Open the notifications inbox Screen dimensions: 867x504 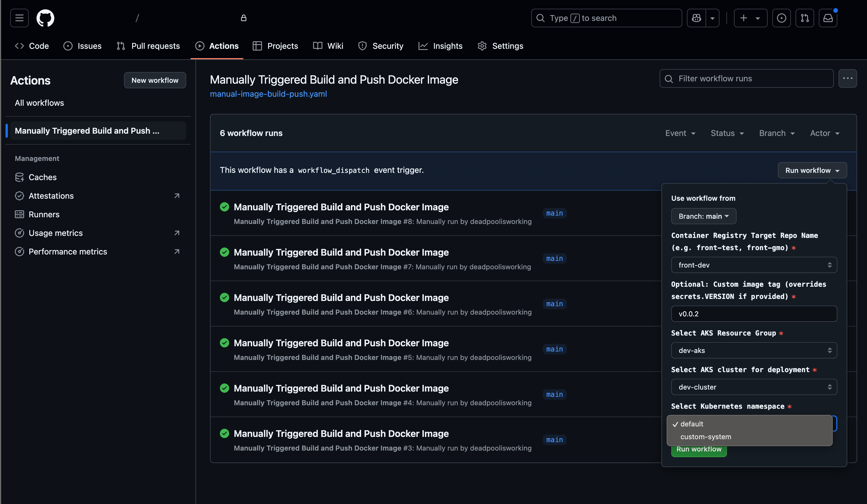(828, 18)
